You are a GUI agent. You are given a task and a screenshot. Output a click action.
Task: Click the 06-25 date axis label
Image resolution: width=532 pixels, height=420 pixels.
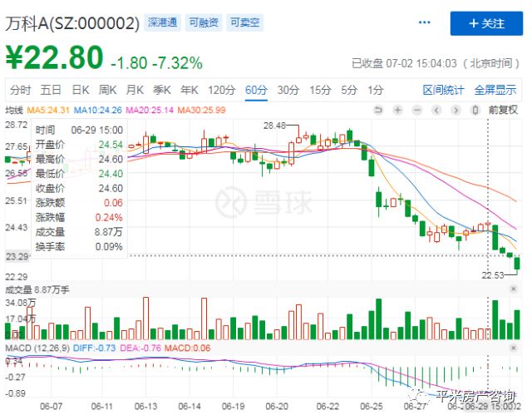(372, 407)
